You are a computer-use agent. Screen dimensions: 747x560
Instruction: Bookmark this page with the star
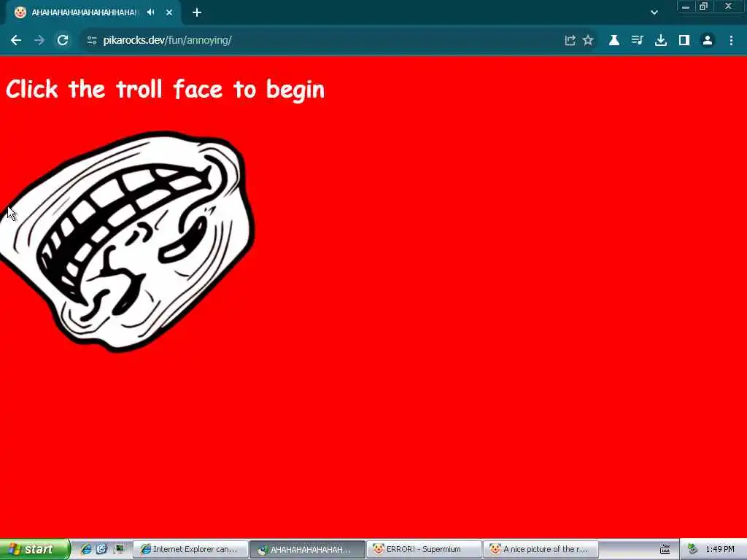click(589, 41)
